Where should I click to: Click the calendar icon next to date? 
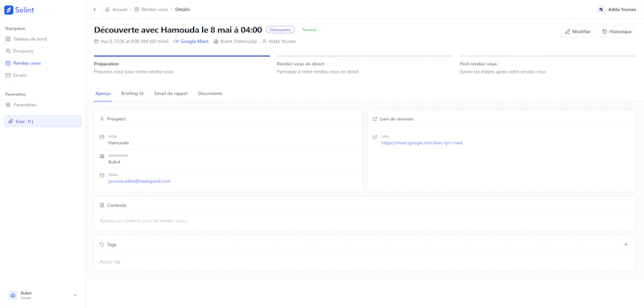[x=96, y=42]
